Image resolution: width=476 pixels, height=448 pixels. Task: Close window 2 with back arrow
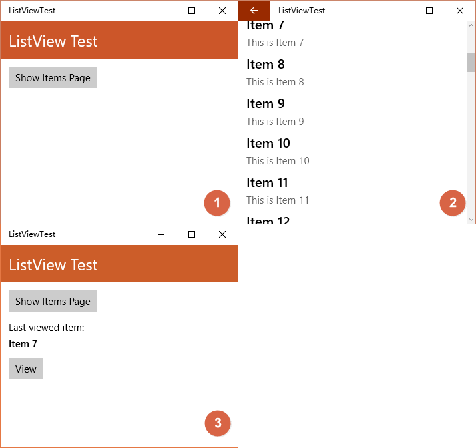pos(460,11)
